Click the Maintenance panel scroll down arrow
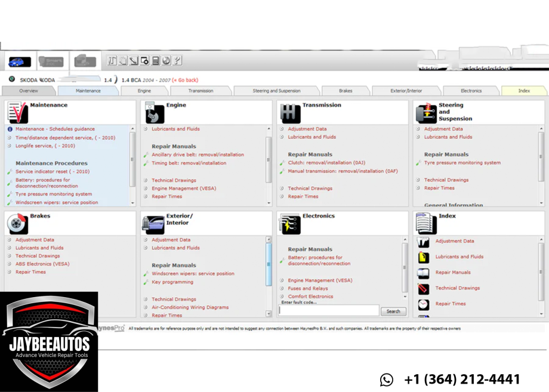 tap(132, 203)
